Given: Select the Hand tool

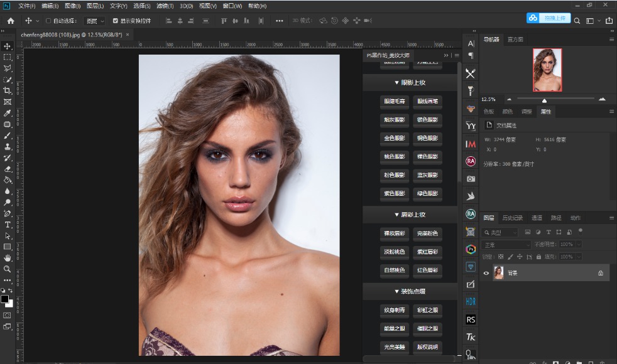Looking at the screenshot, I should point(7,259).
